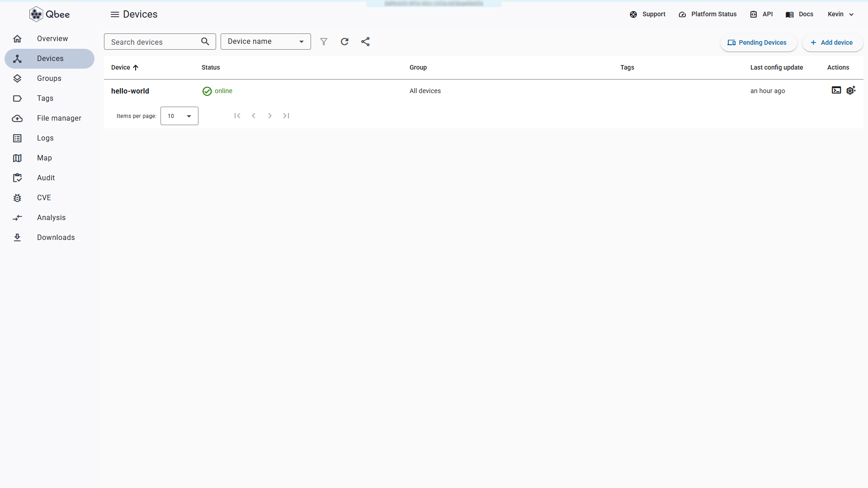Click the Qbee logo
The width and height of the screenshot is (868, 488).
49,14
